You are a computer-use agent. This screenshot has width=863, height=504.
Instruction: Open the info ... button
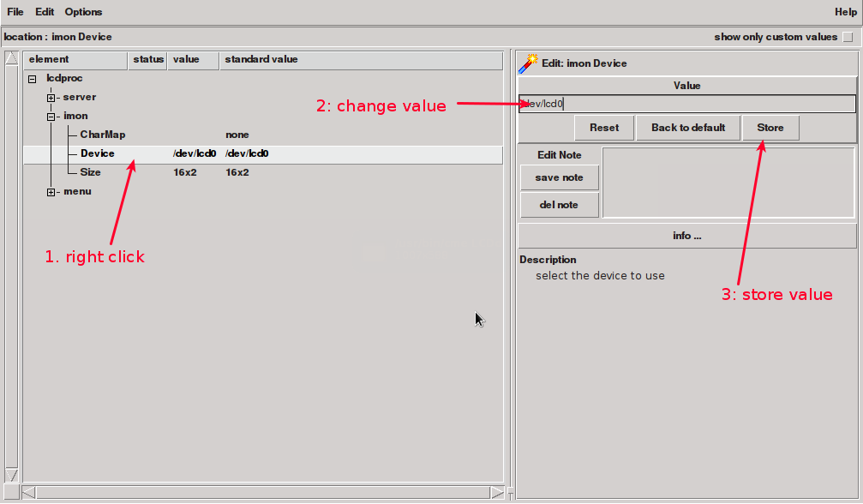click(686, 236)
